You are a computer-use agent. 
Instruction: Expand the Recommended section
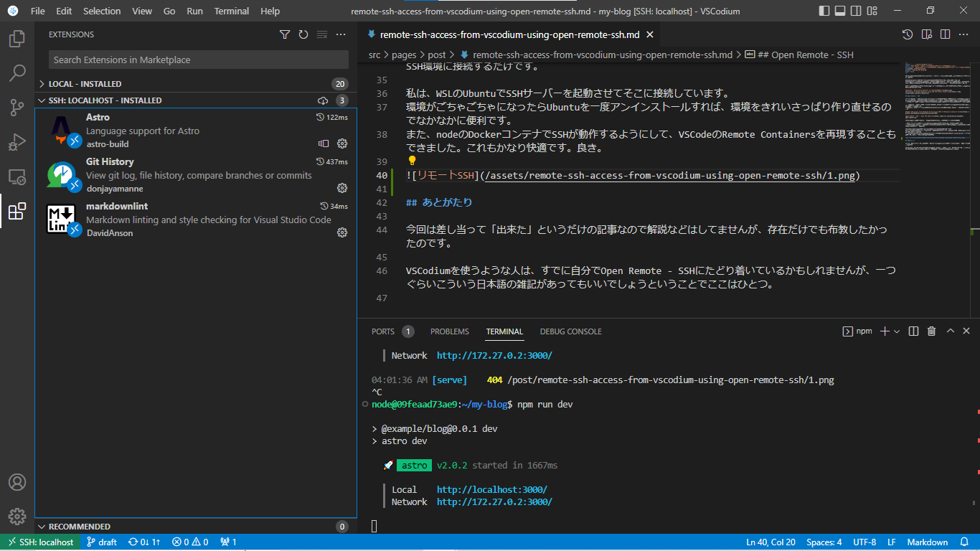coord(196,527)
